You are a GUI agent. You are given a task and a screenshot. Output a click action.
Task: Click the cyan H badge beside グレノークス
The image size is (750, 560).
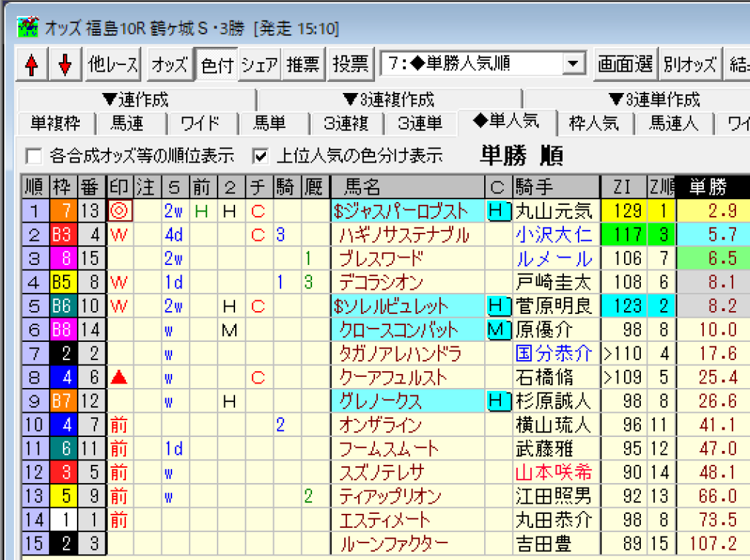pyautogui.click(x=498, y=401)
